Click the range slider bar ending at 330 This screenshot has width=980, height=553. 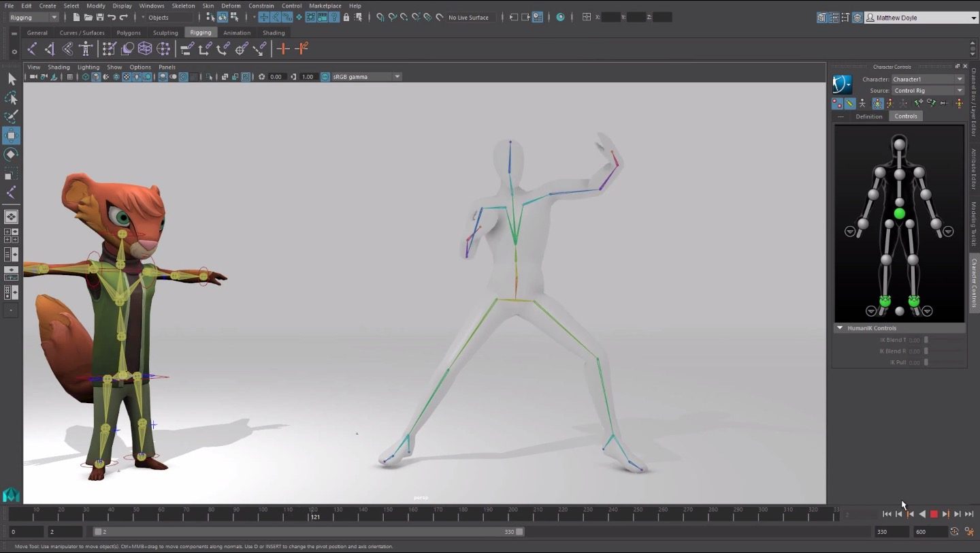(x=309, y=532)
